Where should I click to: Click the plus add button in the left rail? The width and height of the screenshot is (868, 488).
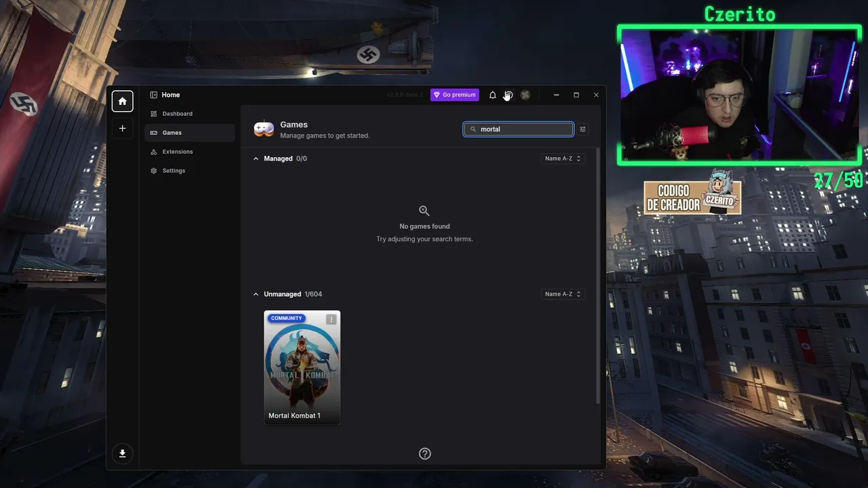tap(122, 128)
